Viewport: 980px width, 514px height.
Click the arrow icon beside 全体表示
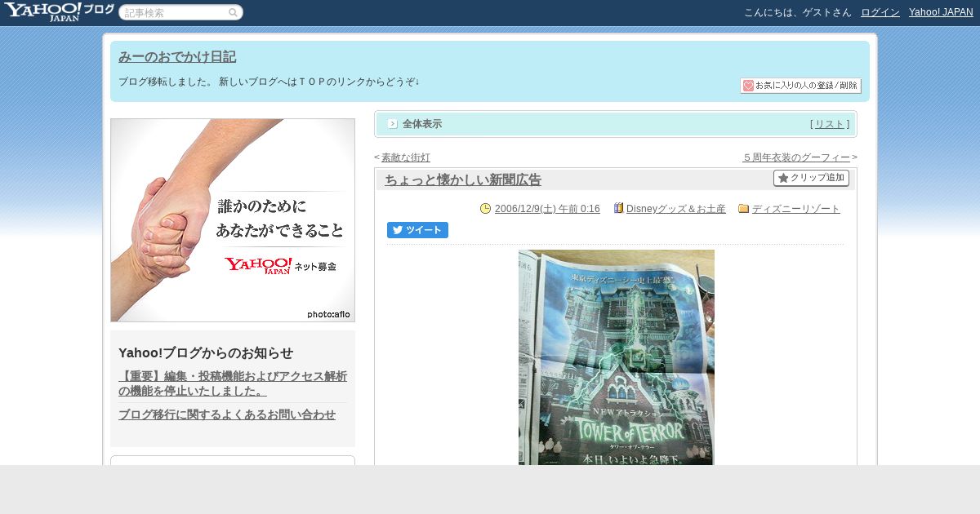[392, 124]
